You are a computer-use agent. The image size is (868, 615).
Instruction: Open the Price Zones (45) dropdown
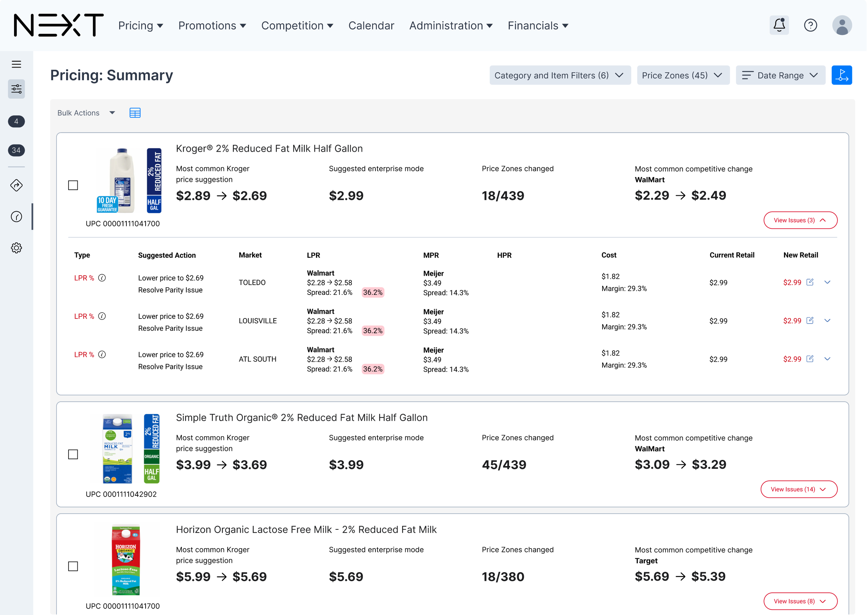(684, 75)
